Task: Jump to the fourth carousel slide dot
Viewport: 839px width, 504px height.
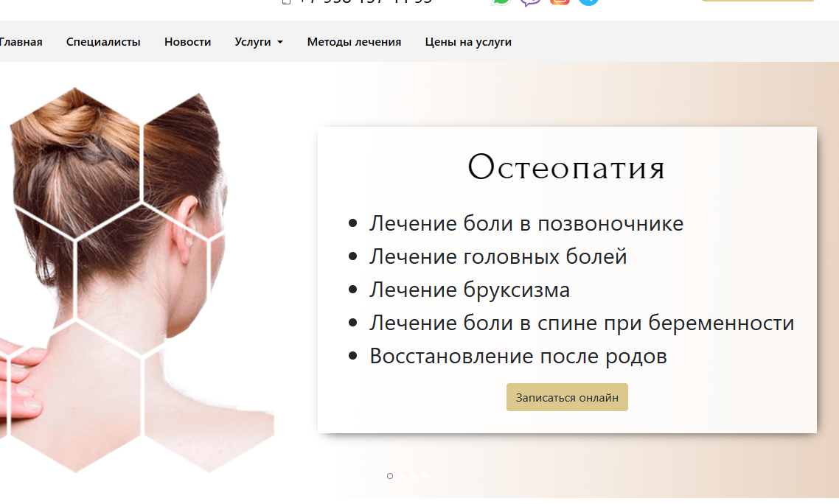Action: tap(425, 476)
